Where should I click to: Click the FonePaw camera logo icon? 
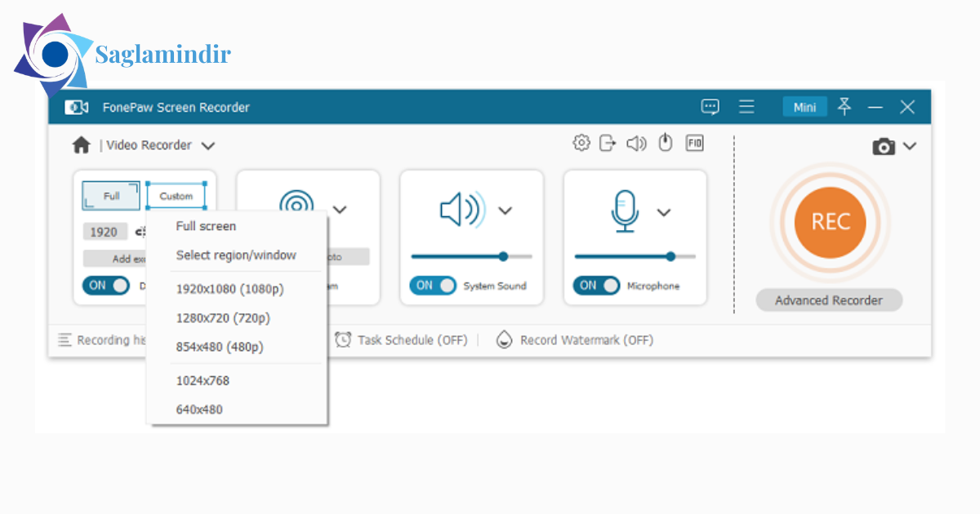click(x=77, y=107)
